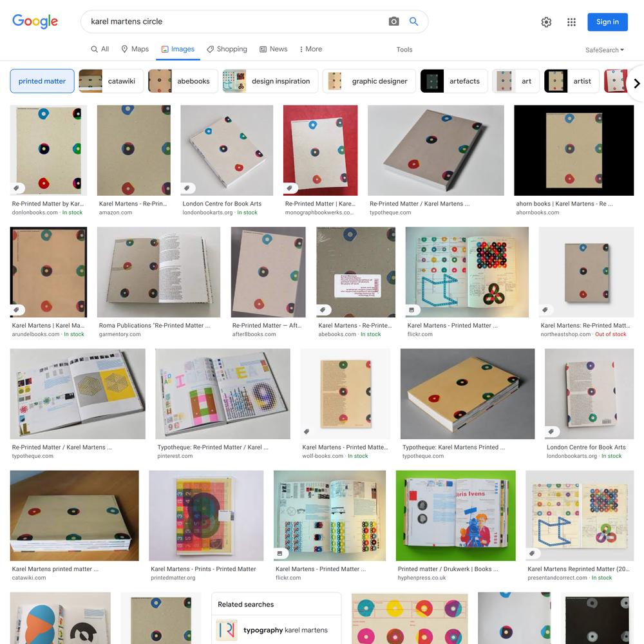Select the design inspiration filter chip

(x=270, y=81)
